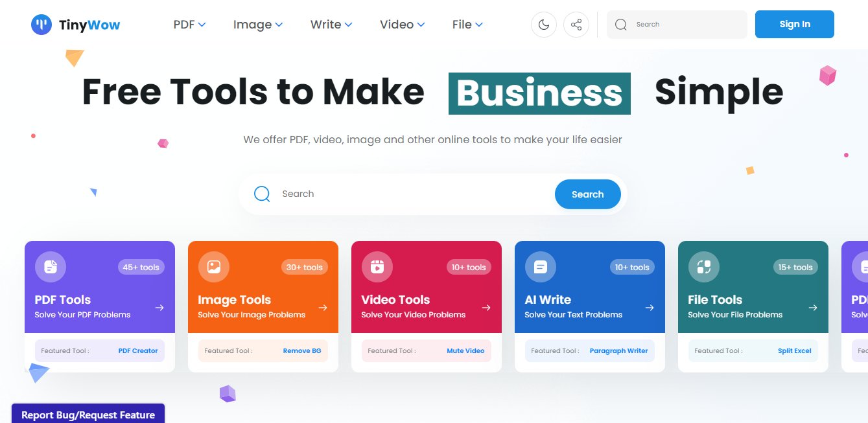Click the 45+ tools badge
The height and width of the screenshot is (423, 868).
tap(141, 268)
